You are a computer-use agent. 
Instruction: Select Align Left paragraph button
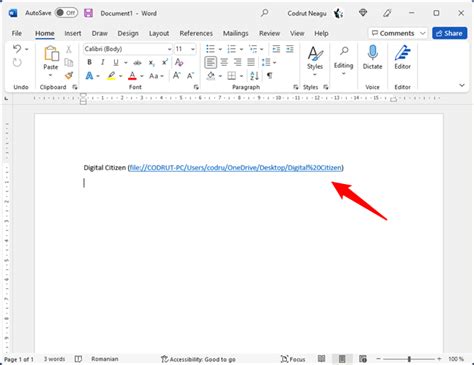point(210,62)
